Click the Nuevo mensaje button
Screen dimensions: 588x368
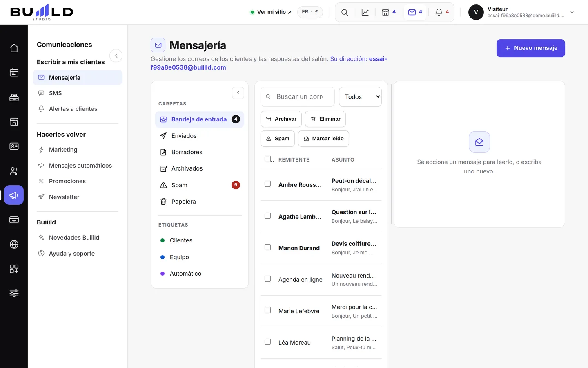(531, 48)
